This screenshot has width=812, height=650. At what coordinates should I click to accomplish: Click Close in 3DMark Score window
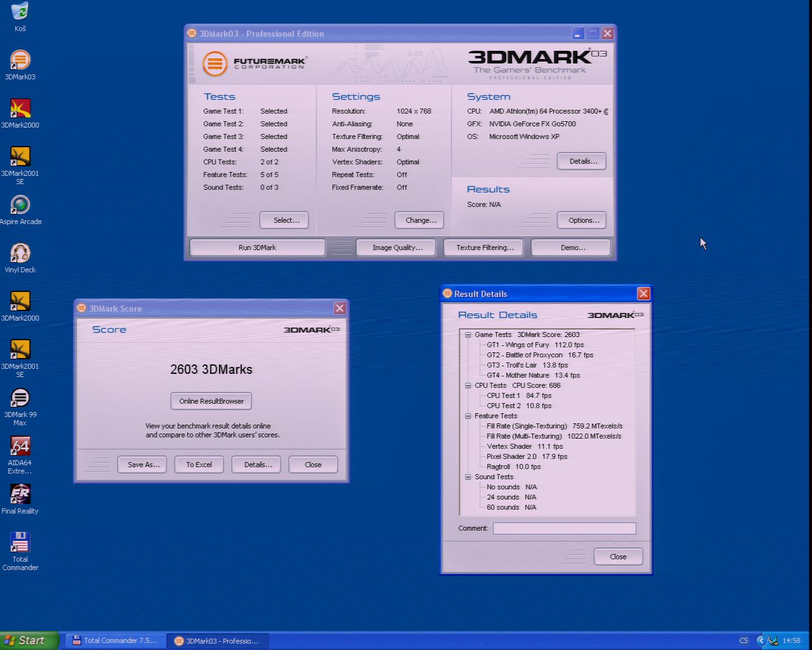click(x=313, y=465)
